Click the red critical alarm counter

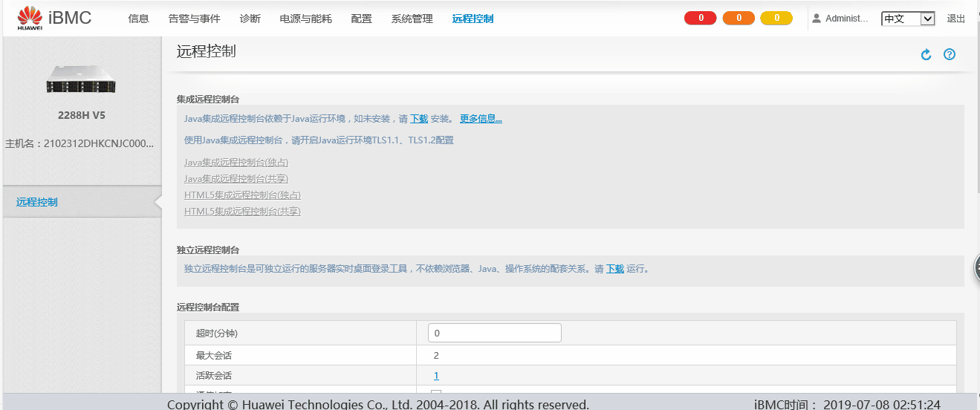coord(700,19)
